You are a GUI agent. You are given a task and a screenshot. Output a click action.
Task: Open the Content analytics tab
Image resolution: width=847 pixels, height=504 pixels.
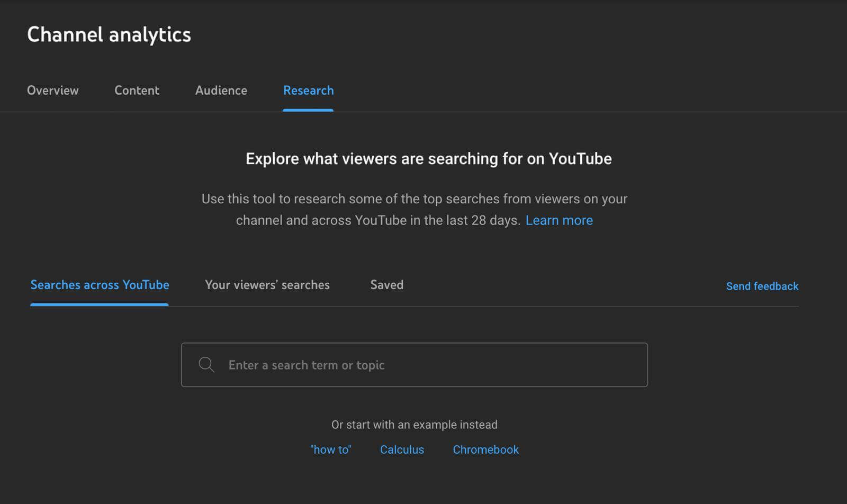point(137,91)
